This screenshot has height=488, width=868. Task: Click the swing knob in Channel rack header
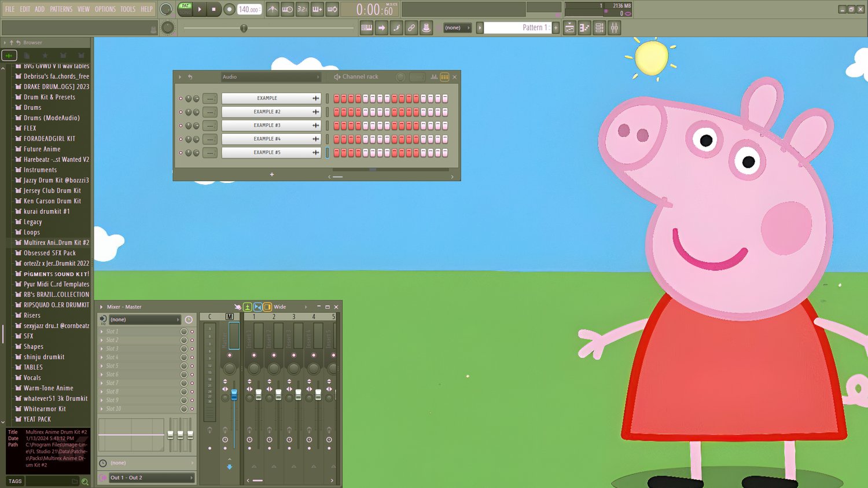click(400, 77)
